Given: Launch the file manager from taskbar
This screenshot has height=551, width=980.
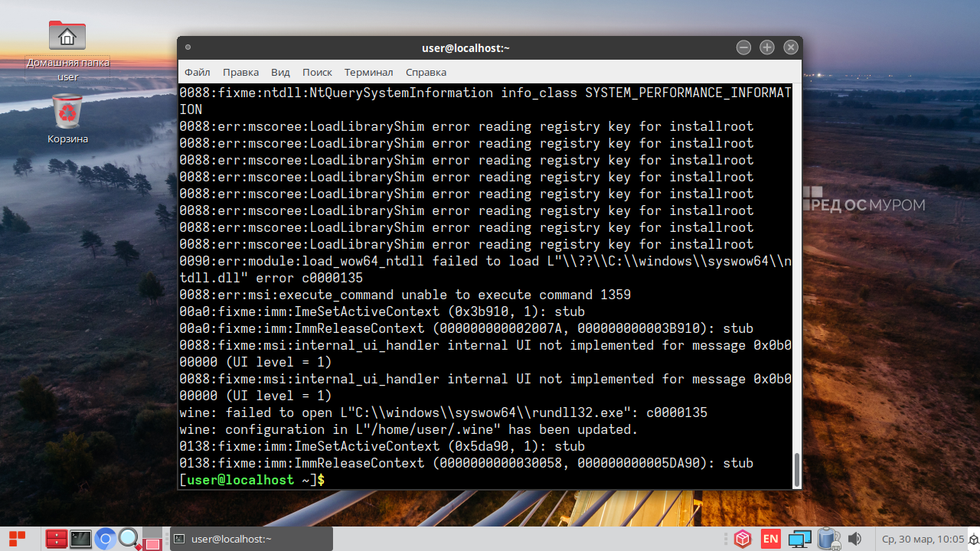Looking at the screenshot, I should pos(56,539).
